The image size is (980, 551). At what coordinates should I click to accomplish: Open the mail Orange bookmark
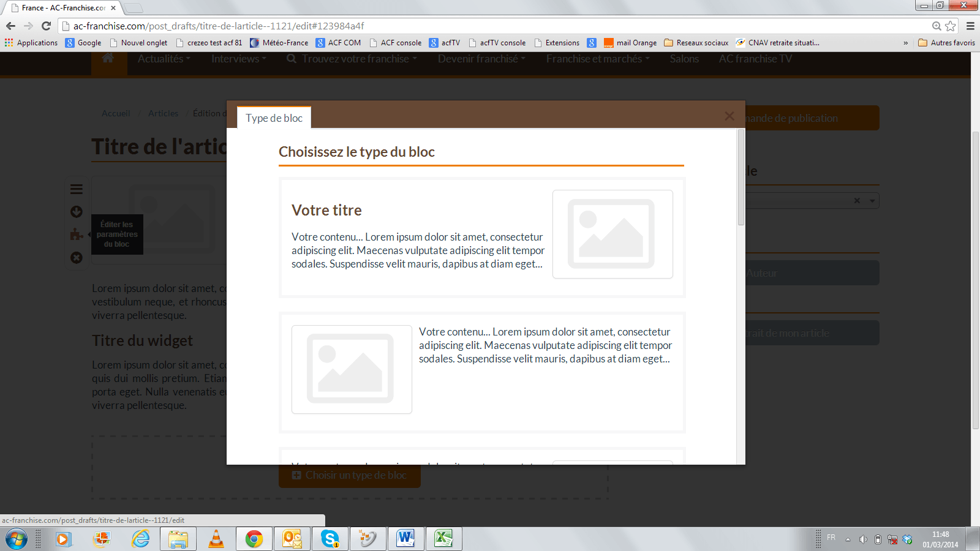(630, 43)
